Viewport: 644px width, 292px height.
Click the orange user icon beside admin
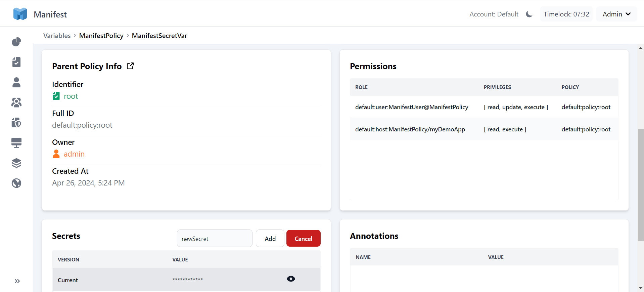point(56,154)
